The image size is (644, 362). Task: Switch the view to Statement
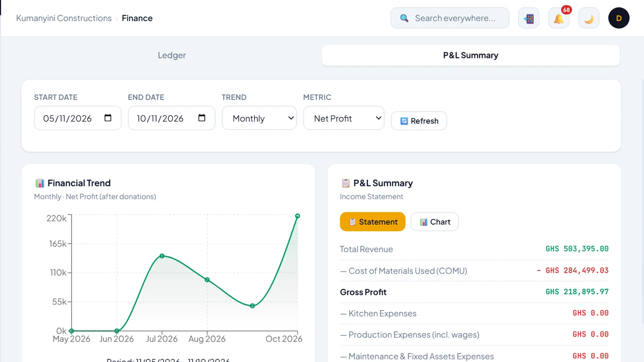click(373, 222)
